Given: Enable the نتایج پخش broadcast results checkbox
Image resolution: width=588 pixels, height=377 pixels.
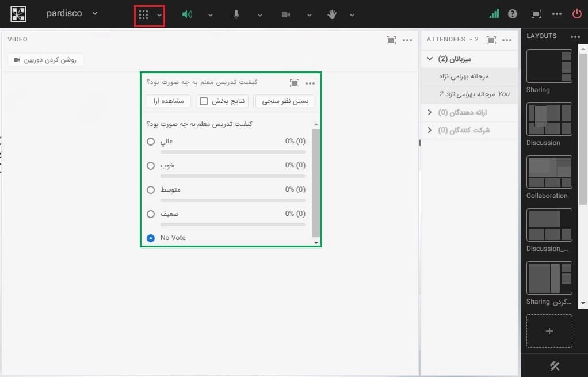Looking at the screenshot, I should tap(204, 101).
